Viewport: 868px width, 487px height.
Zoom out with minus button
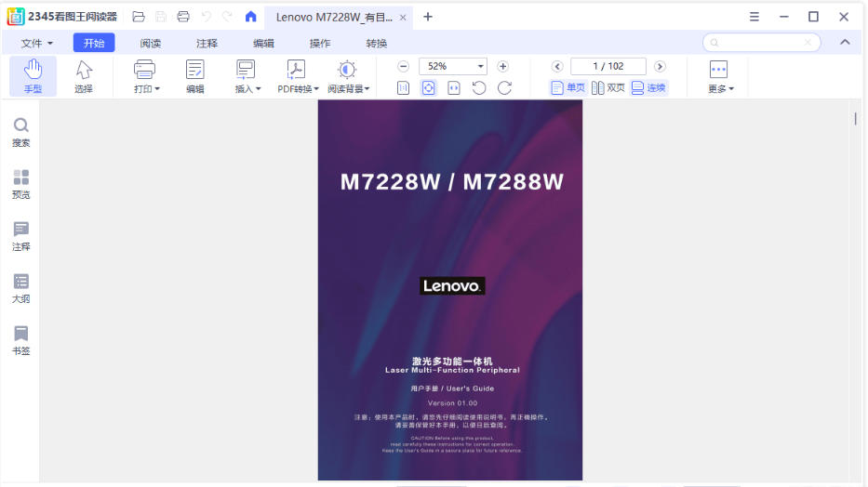pyautogui.click(x=404, y=66)
